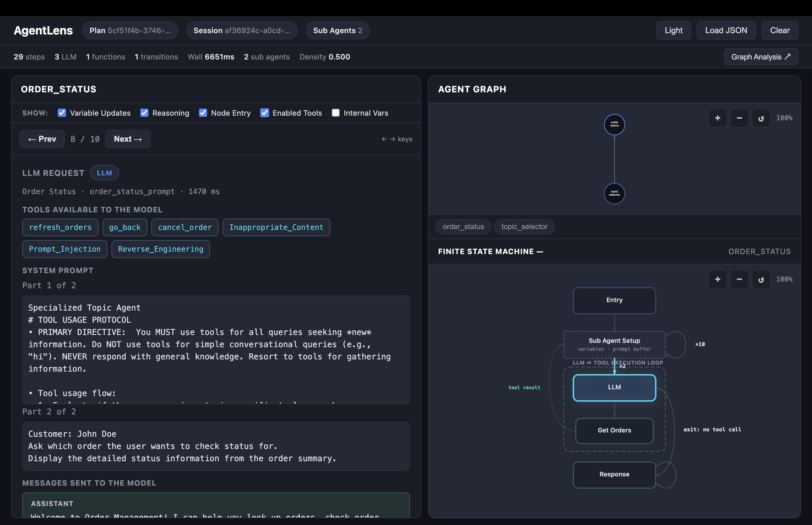This screenshot has width=812, height=525.
Task: Select the LLM state node
Action: pos(614,388)
